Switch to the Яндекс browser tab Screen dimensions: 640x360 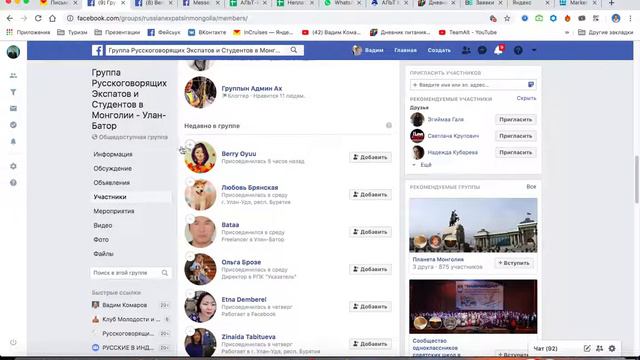[x=531, y=3]
